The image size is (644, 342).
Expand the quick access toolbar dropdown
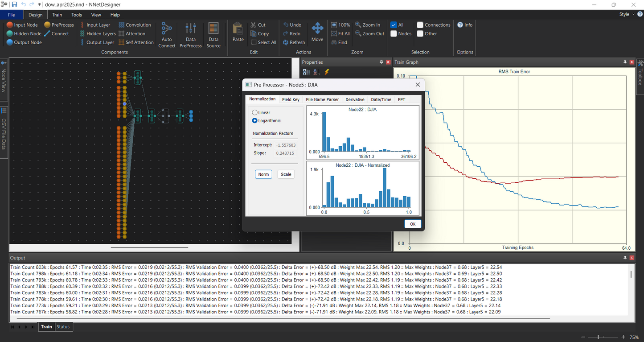(40, 5)
